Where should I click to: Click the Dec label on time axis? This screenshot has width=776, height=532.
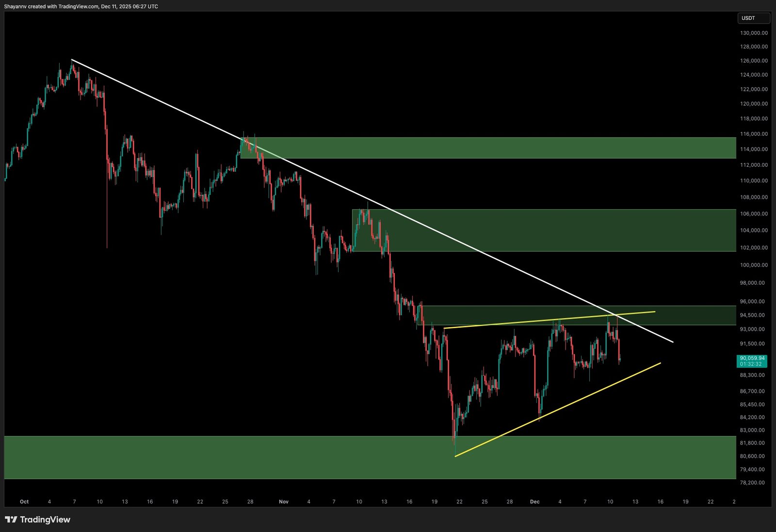point(534,501)
